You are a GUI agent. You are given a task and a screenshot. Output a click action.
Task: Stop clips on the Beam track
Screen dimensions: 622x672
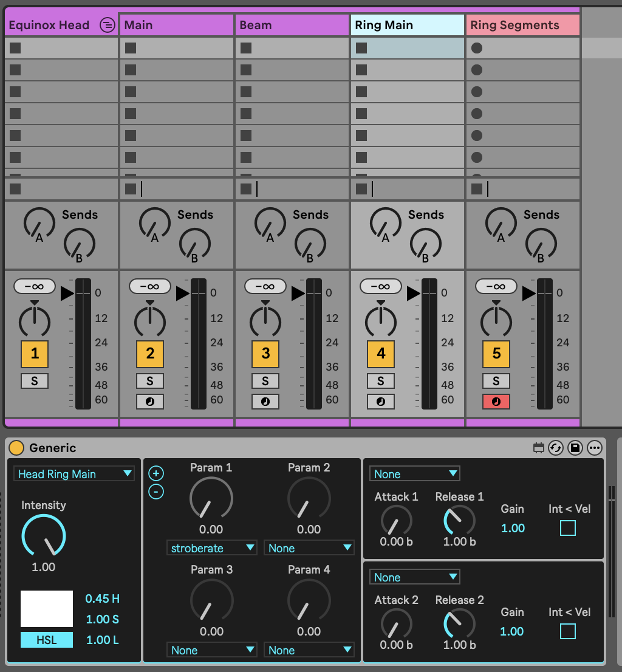pos(246,189)
